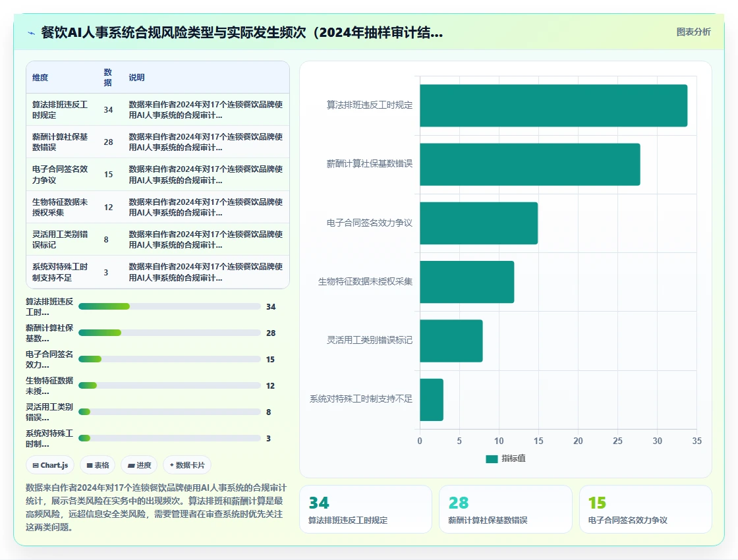Open the stat card showing 15
The width and height of the screenshot is (738, 560).
tap(645, 509)
